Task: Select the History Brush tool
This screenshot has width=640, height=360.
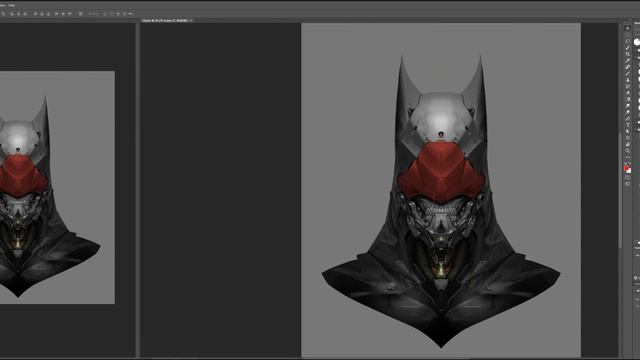Action: point(627,87)
